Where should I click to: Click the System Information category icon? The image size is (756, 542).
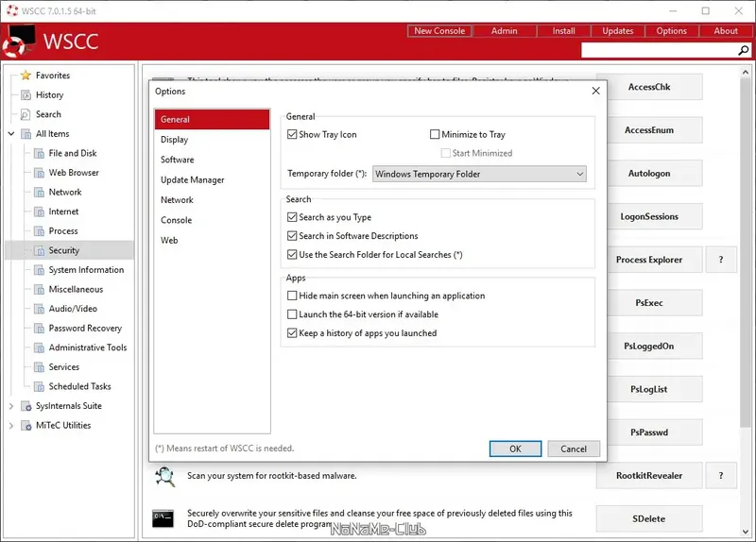pyautogui.click(x=39, y=270)
